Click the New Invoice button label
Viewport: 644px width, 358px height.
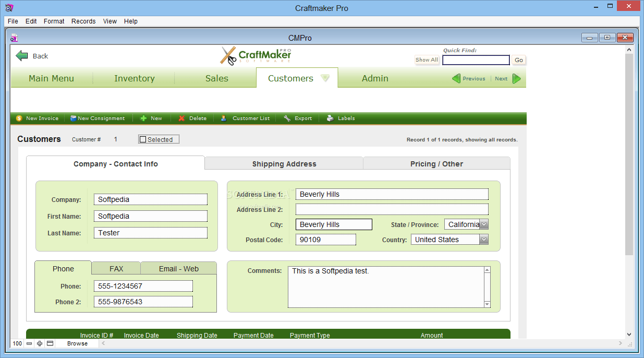(x=42, y=118)
